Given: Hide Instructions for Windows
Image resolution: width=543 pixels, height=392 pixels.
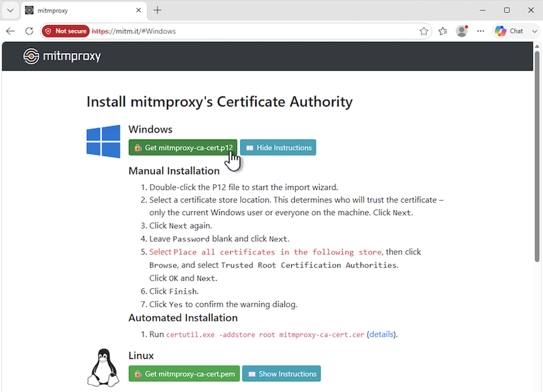Looking at the screenshot, I should click(x=278, y=148).
